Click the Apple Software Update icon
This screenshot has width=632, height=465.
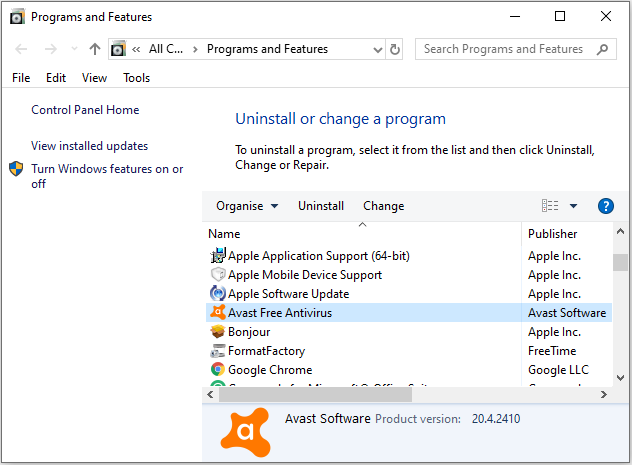(218, 294)
